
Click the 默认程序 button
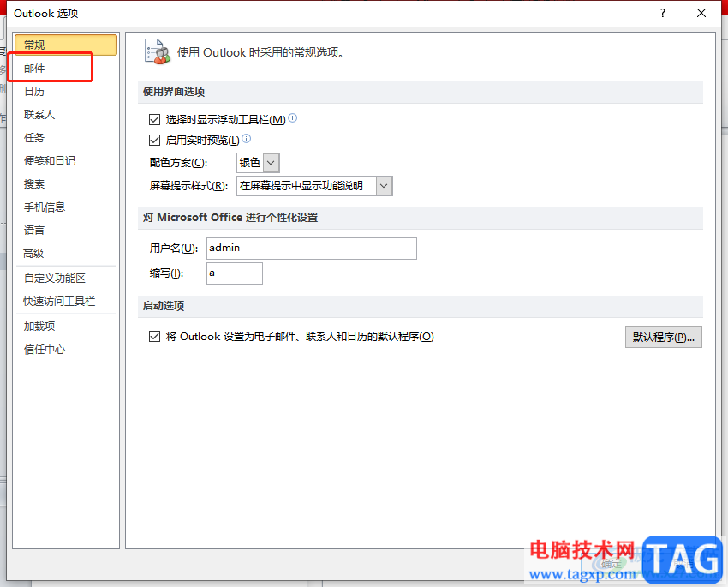(x=664, y=337)
